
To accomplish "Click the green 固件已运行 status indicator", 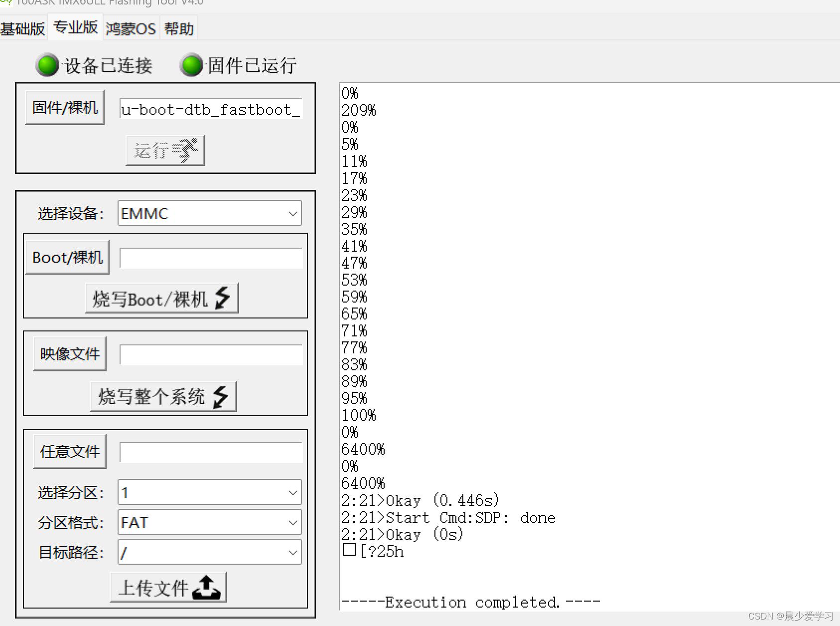I will click(192, 65).
